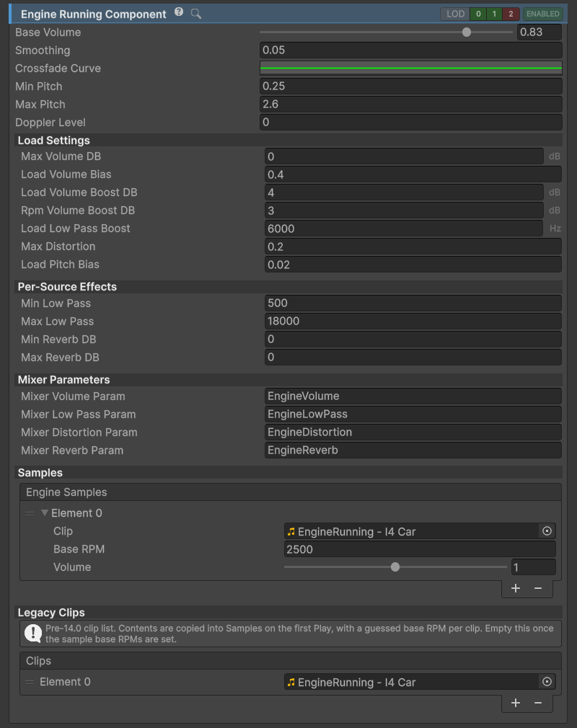The image size is (577, 728).
Task: Click the Base Volume value field 0.83
Action: [539, 32]
